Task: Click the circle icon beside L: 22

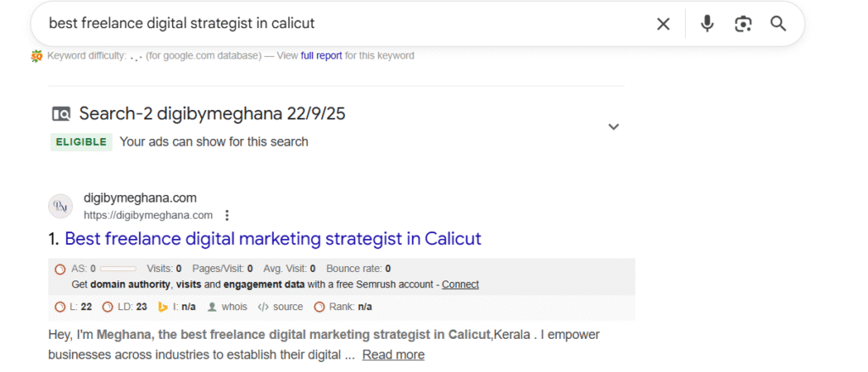Action: point(60,307)
